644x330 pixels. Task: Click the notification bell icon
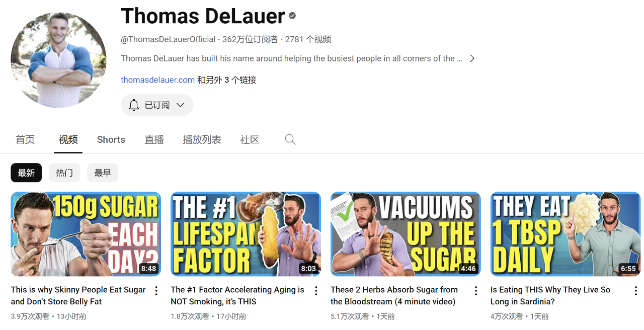point(134,105)
